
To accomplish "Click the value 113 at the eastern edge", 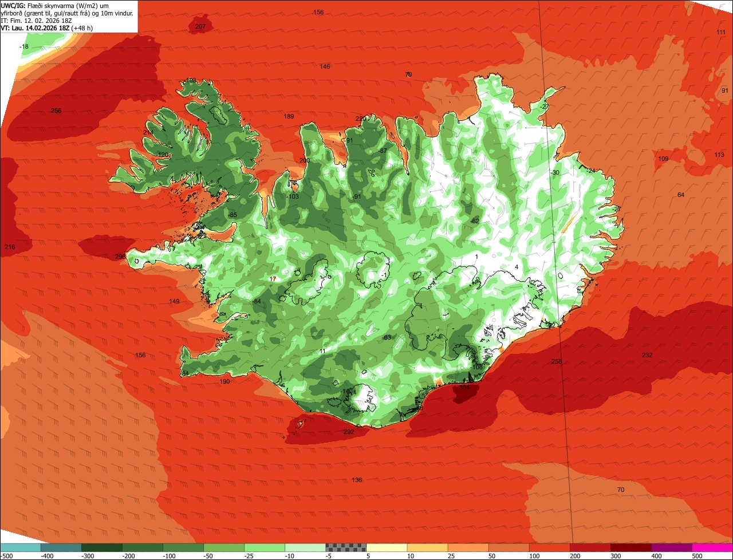I will [719, 155].
